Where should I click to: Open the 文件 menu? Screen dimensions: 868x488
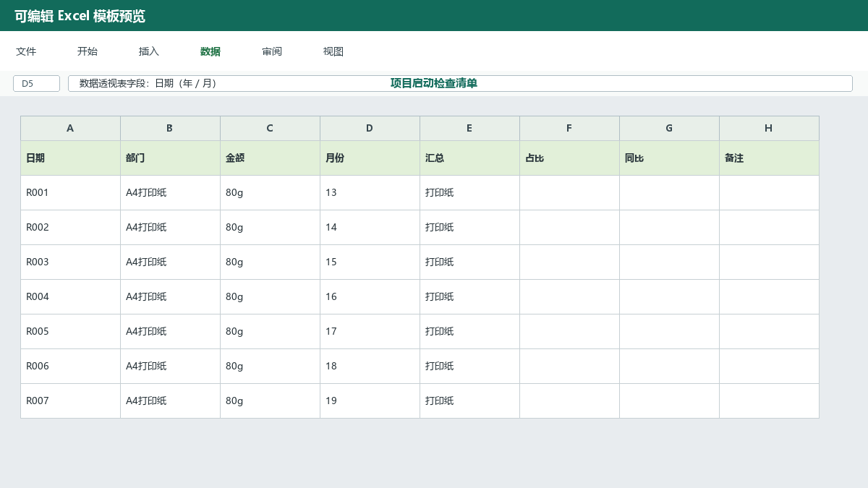point(26,51)
